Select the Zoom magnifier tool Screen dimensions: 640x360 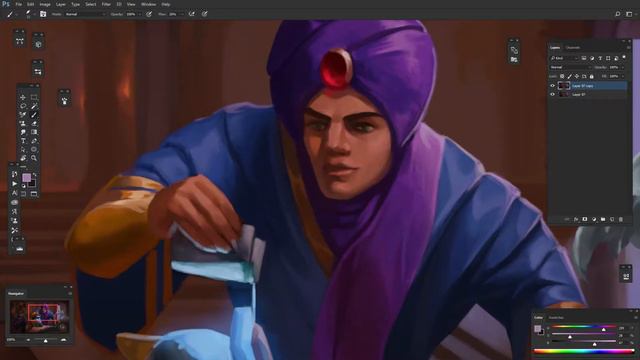pyautogui.click(x=34, y=158)
